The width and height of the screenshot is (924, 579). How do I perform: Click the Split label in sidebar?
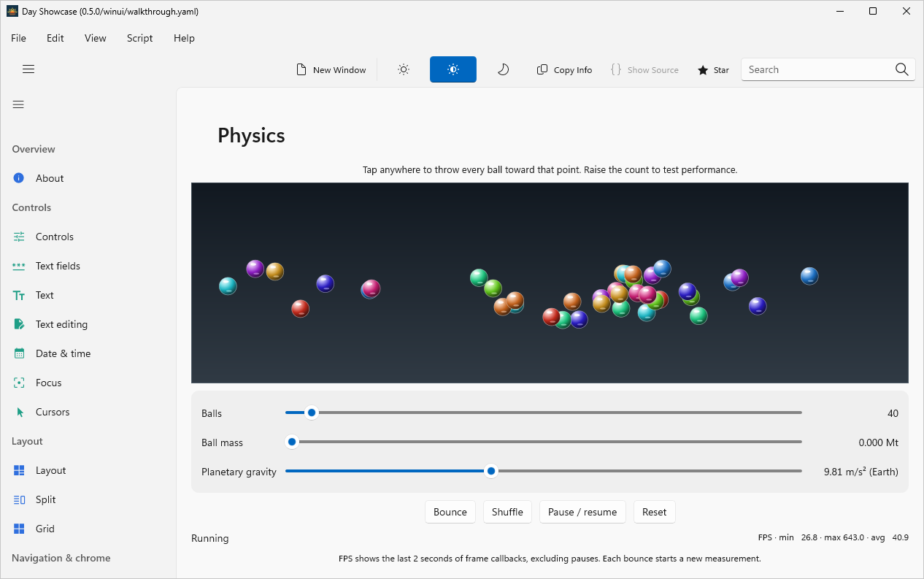[46, 499]
